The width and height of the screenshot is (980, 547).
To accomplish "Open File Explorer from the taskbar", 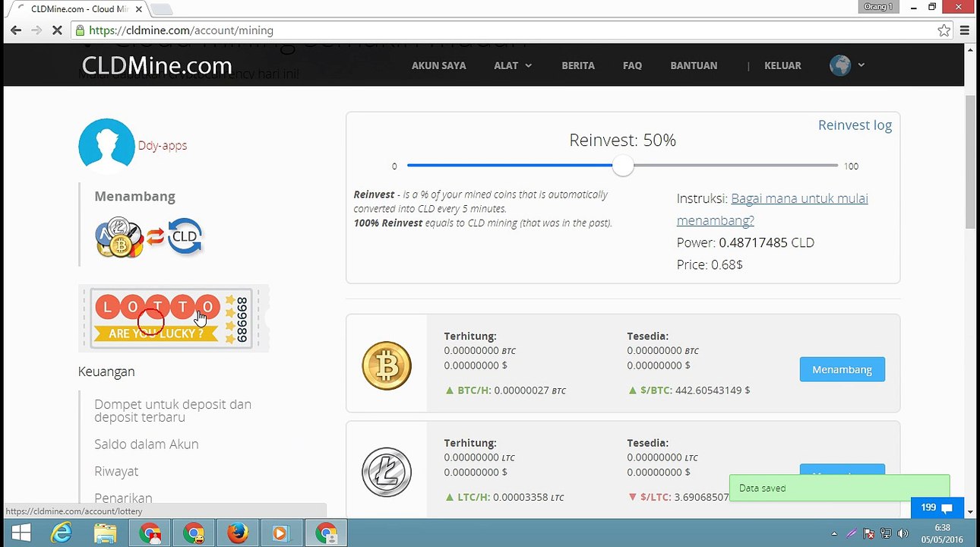I will pos(105,533).
